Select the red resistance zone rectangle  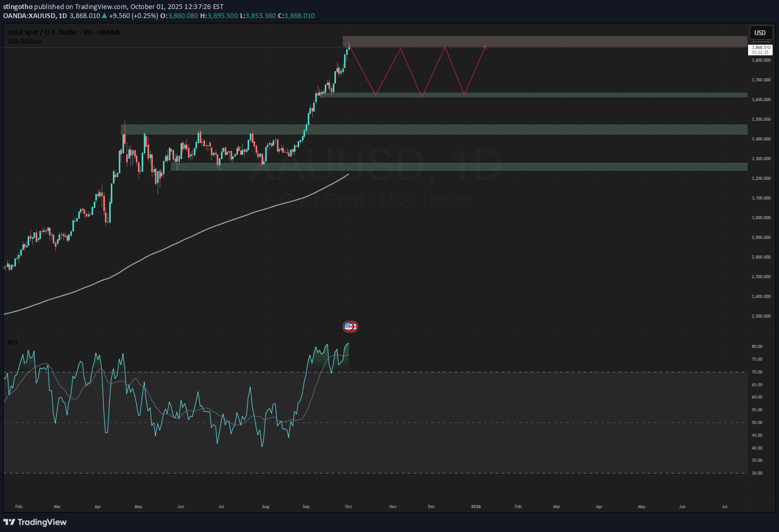coord(543,41)
